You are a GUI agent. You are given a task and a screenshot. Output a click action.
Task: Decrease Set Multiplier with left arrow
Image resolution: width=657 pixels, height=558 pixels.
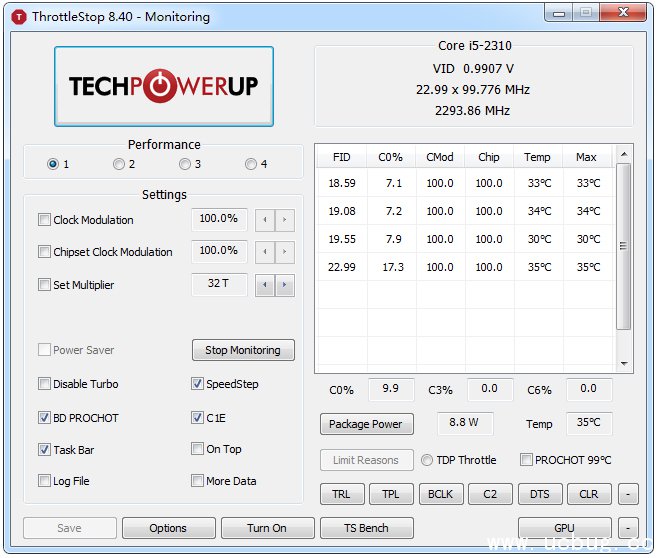click(x=265, y=285)
